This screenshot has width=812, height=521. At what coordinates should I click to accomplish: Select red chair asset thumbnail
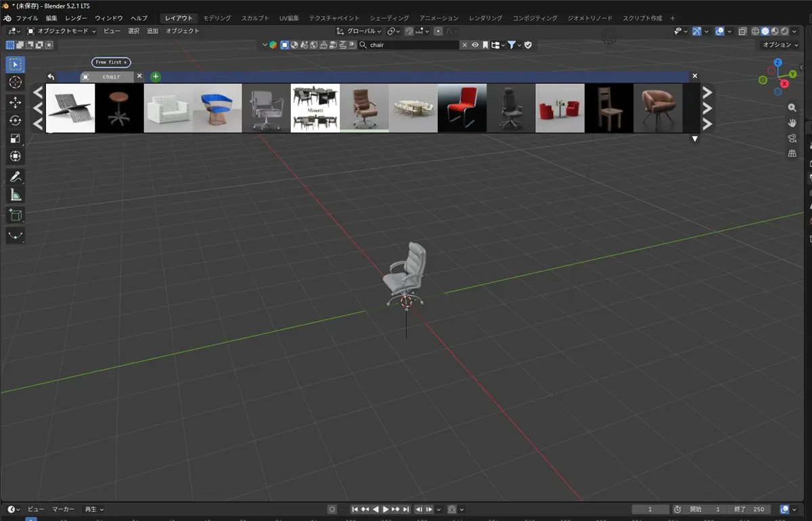462,108
